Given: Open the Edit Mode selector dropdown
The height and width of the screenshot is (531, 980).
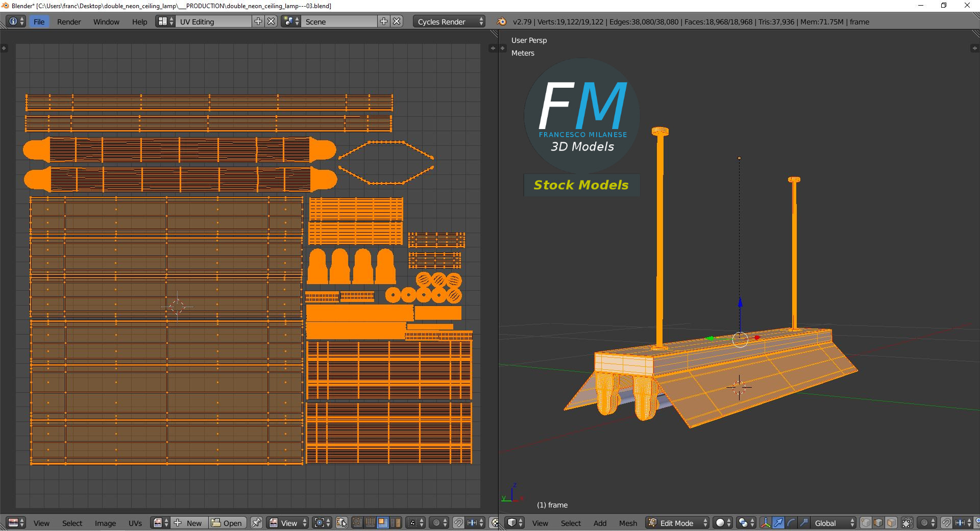Looking at the screenshot, I should coord(677,523).
